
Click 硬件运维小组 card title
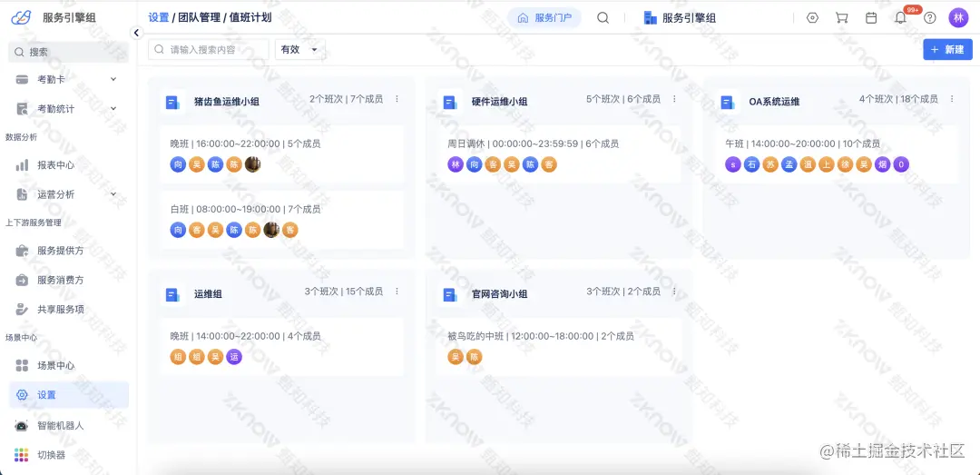click(499, 102)
